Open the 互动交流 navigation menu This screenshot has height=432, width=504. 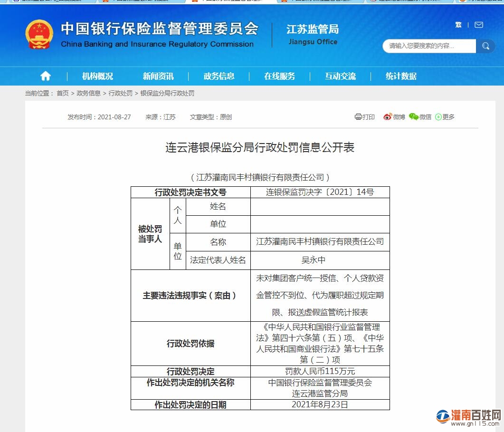(340, 76)
